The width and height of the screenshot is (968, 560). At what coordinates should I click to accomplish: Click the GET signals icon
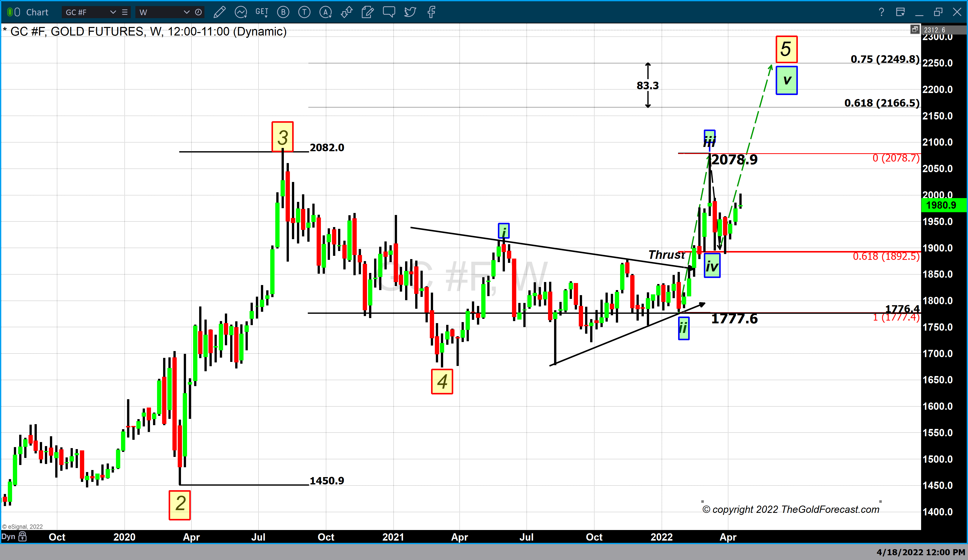pyautogui.click(x=262, y=12)
